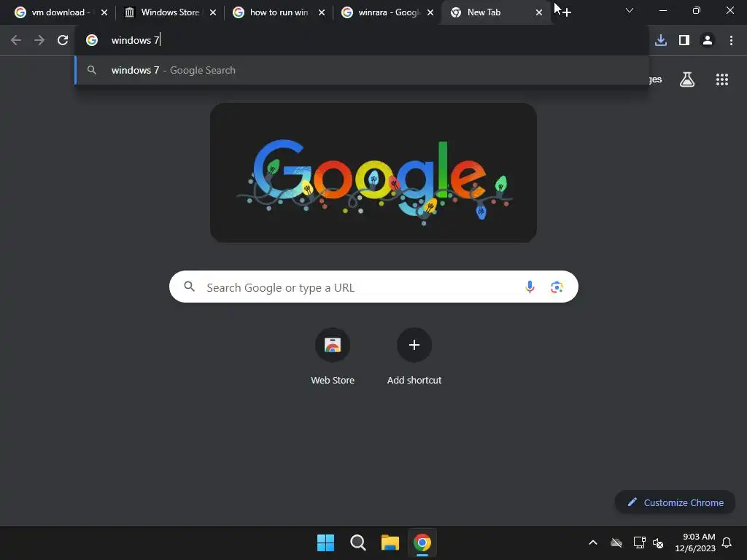The height and width of the screenshot is (560, 747).
Task: Open the tab search dropdown chevron
Action: [630, 10]
